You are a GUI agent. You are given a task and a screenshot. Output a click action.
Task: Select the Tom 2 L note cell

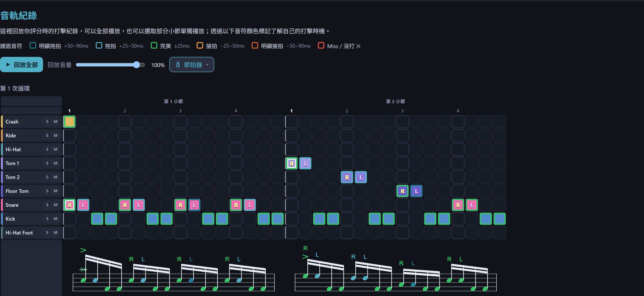point(361,177)
